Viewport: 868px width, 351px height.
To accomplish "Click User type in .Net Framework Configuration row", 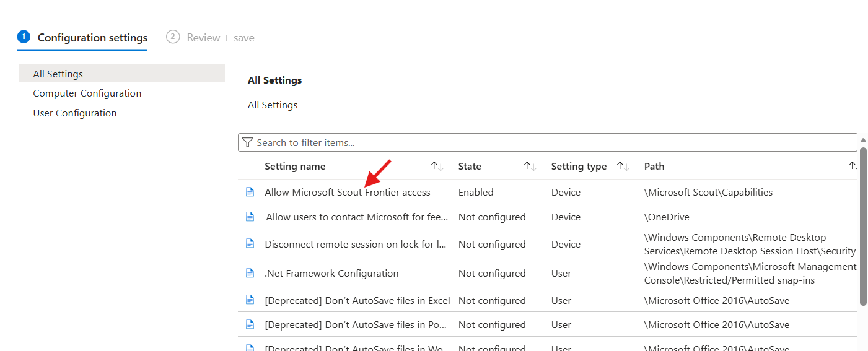I will 561,273.
